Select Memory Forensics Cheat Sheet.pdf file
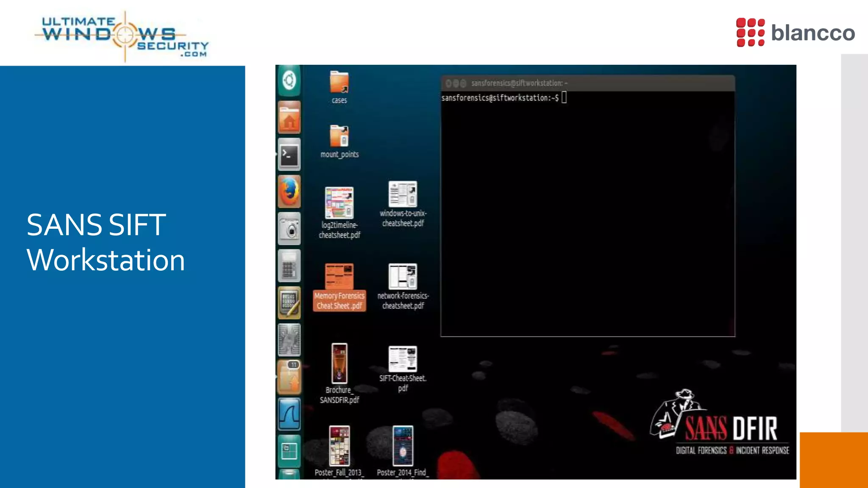 (339, 287)
